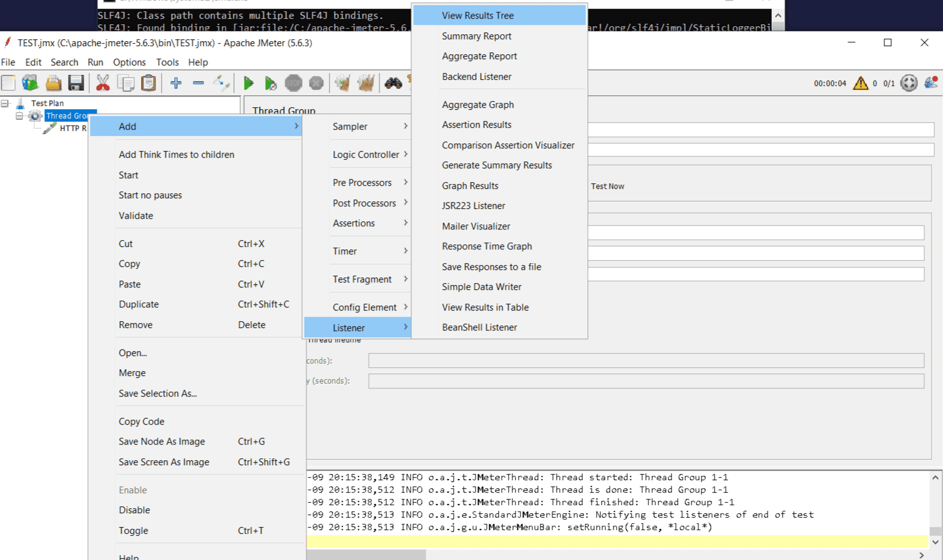943x560 pixels.
Task: Click the Toggle toolbar icon with arrows
Action: coord(221,83)
